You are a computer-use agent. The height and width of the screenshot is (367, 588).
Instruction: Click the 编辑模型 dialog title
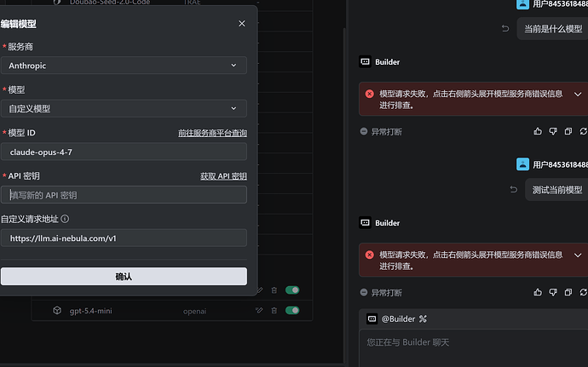[19, 24]
